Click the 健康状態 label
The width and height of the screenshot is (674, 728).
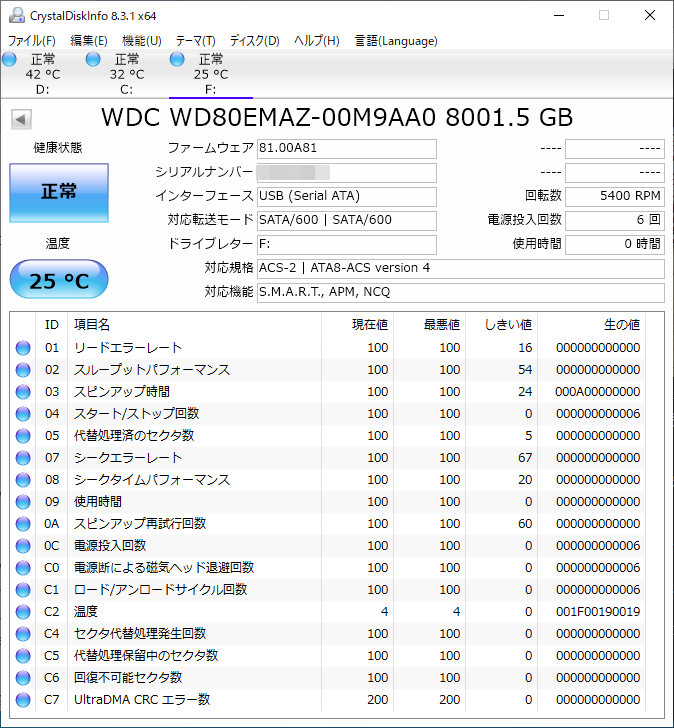[58, 148]
